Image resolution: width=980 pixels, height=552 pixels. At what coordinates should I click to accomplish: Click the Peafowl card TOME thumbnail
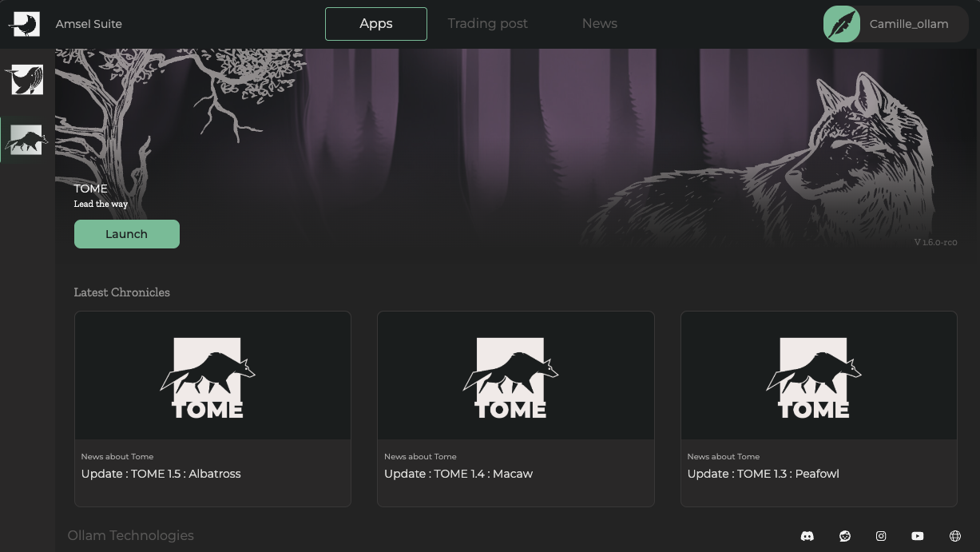[818, 375]
